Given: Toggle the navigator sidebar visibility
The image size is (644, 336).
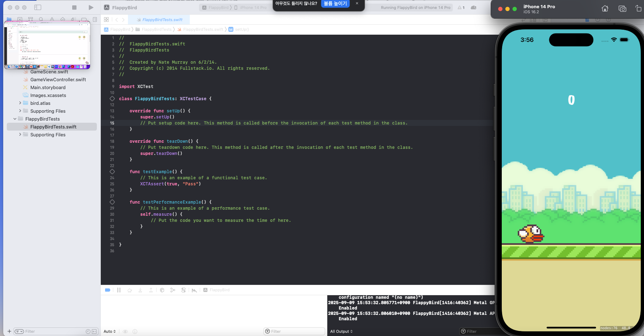Looking at the screenshot, I should point(38,8).
